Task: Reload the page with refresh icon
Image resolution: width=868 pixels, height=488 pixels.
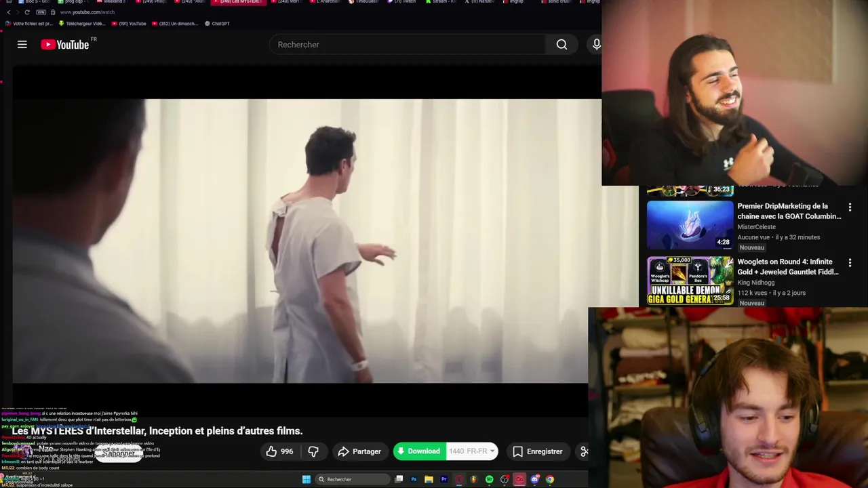Action: click(27, 12)
